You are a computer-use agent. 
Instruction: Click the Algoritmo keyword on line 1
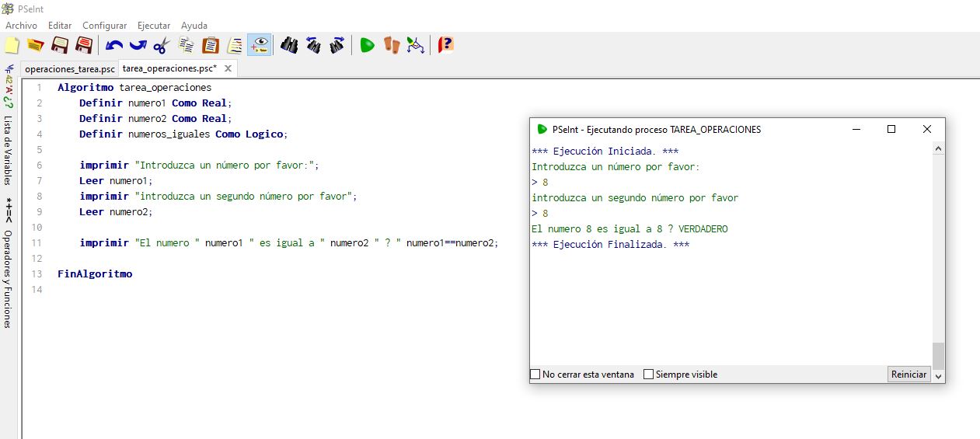point(85,87)
